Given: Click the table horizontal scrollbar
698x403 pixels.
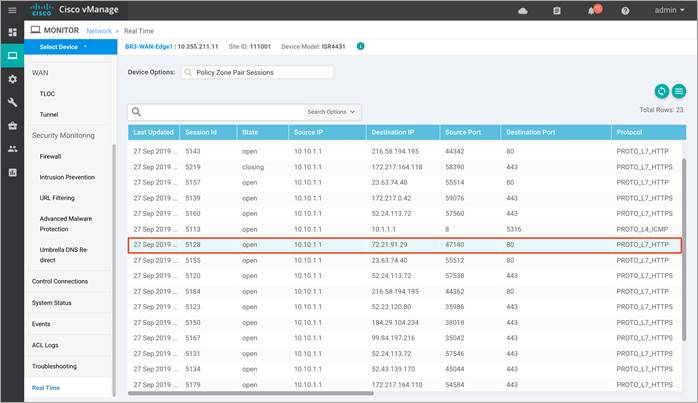Looking at the screenshot, I should coord(251,393).
